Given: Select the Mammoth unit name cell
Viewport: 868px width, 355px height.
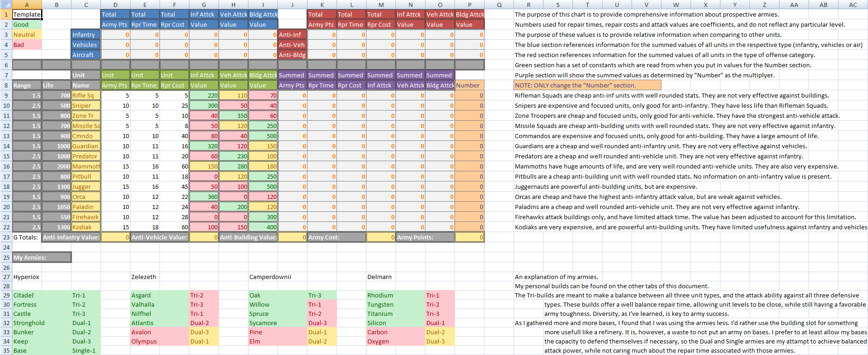Looking at the screenshot, I should pos(86,166).
